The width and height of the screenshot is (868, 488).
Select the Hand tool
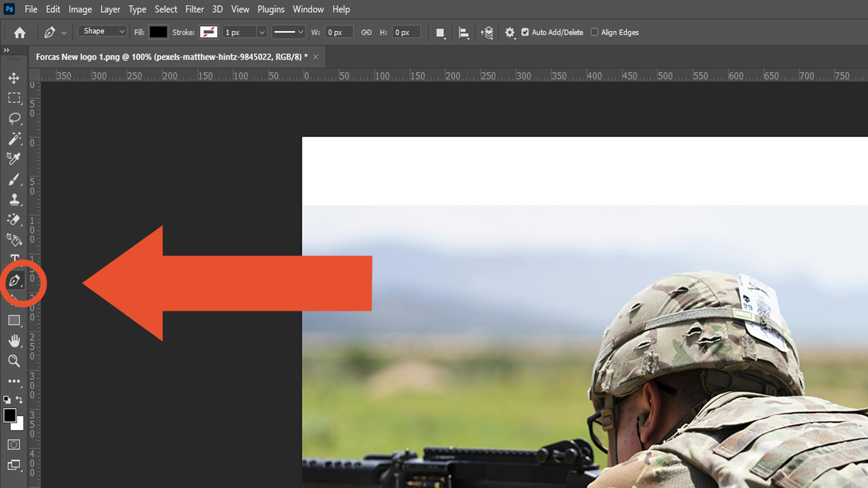coord(14,341)
